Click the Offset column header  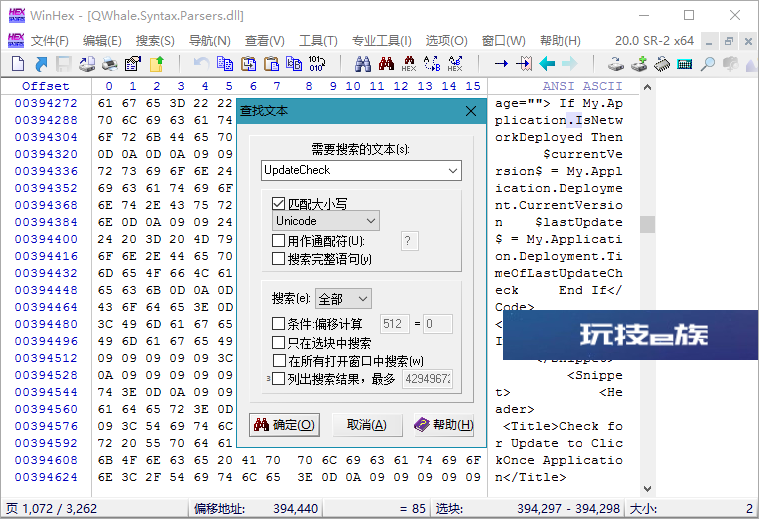[x=46, y=86]
